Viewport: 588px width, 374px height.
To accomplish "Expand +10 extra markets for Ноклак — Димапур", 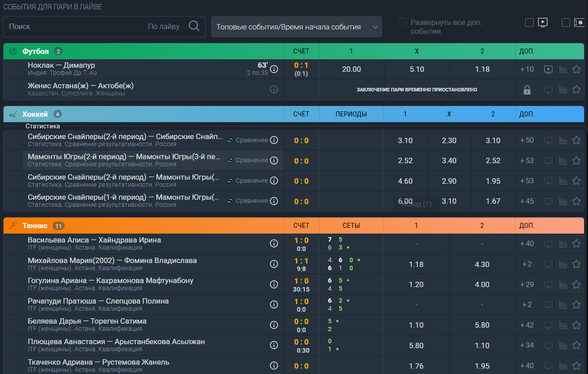I will (x=527, y=69).
